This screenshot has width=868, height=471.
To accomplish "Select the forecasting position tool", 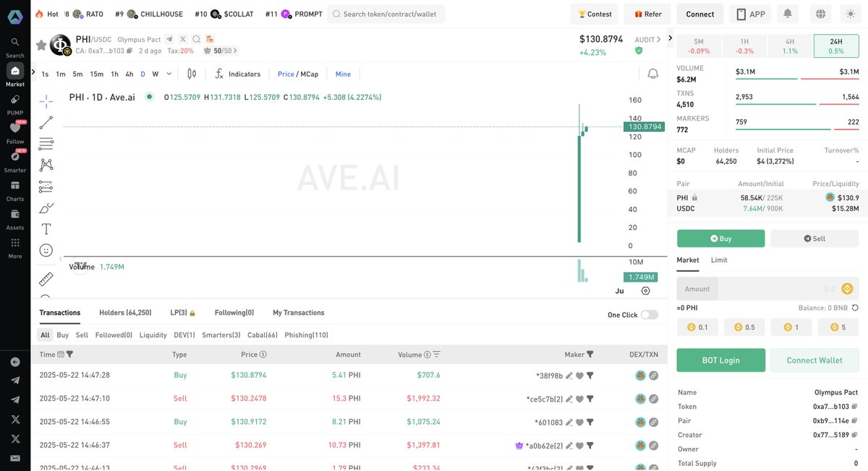I will click(x=46, y=187).
